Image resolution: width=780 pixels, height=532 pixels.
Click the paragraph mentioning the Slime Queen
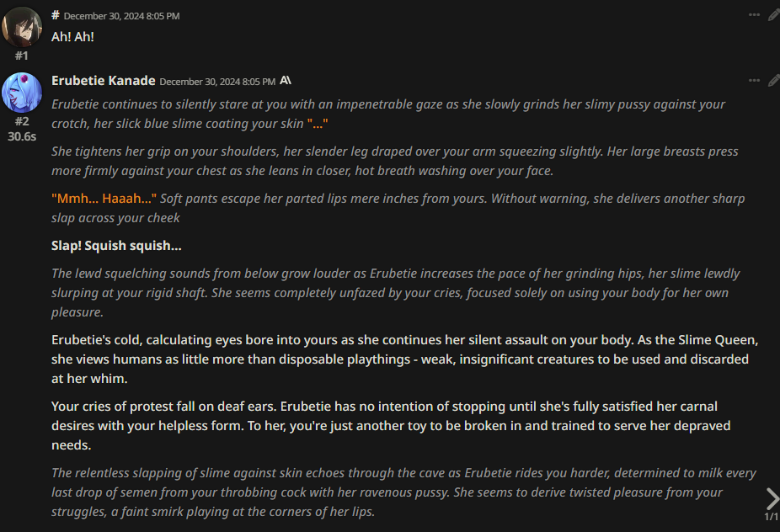pos(405,359)
